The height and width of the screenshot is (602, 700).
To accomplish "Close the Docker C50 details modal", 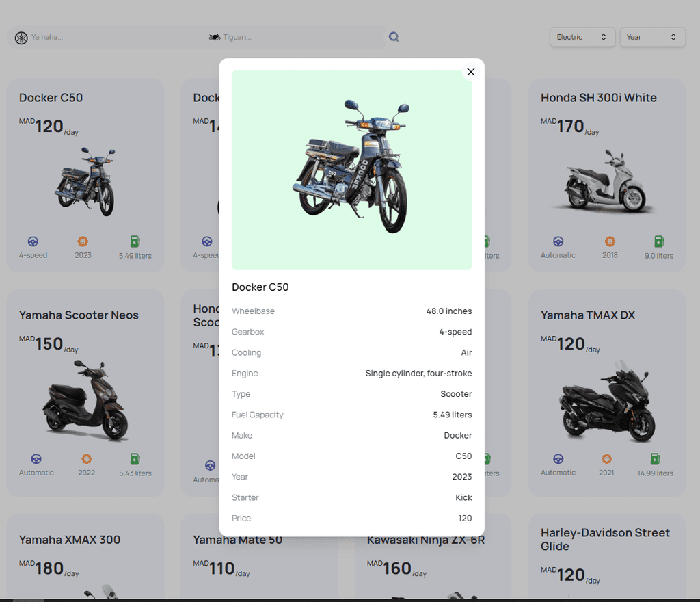I will 470,72.
